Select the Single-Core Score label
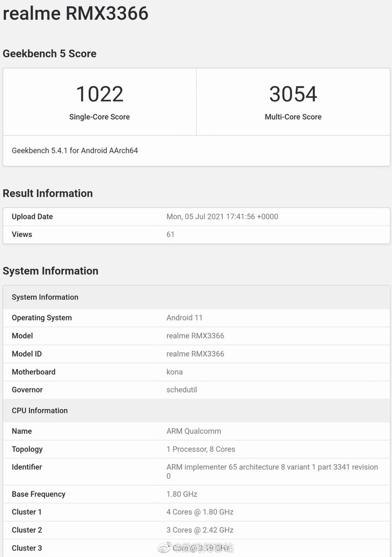 pyautogui.click(x=99, y=117)
